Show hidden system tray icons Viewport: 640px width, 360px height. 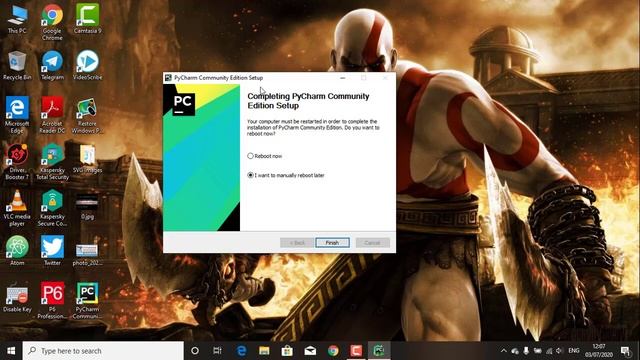[504, 351]
